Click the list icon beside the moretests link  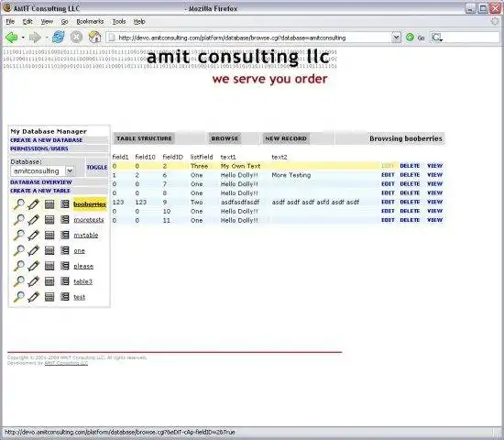pos(65,220)
